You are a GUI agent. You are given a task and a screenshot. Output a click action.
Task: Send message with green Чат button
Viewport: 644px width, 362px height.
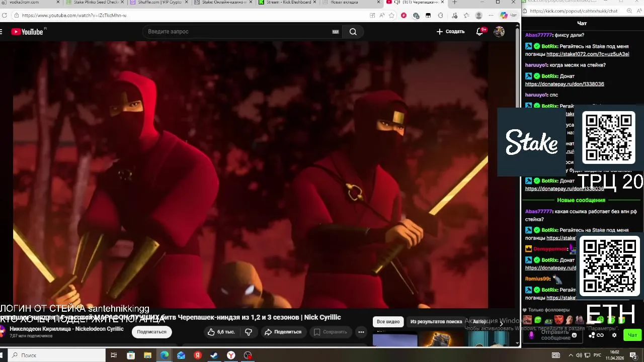(x=632, y=335)
